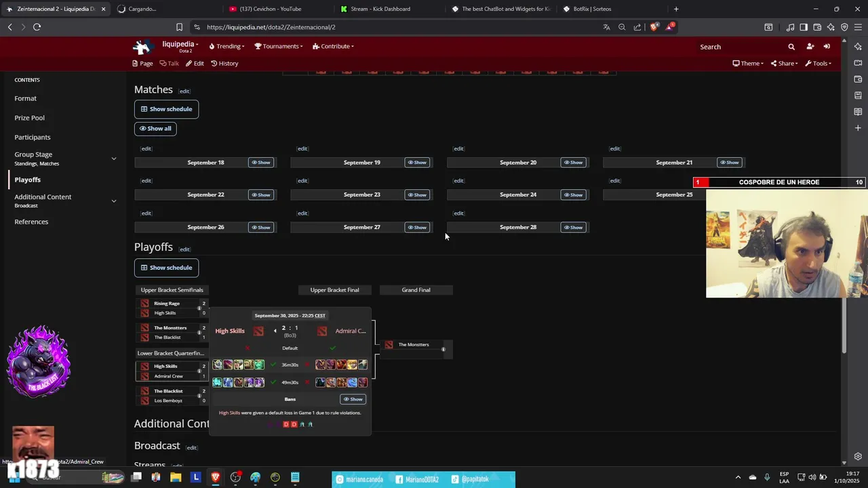The height and width of the screenshot is (488, 868).
Task: Click High Skills team logo in popup
Action: (x=258, y=331)
